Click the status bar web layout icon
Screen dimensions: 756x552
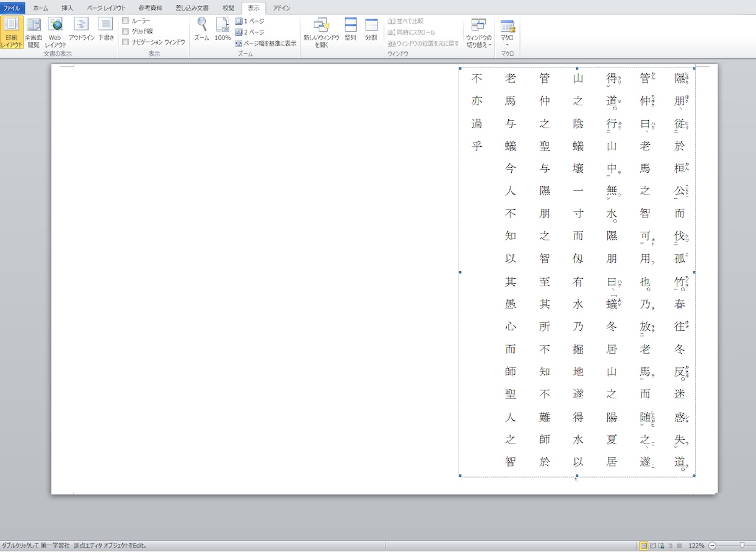[x=661, y=546]
